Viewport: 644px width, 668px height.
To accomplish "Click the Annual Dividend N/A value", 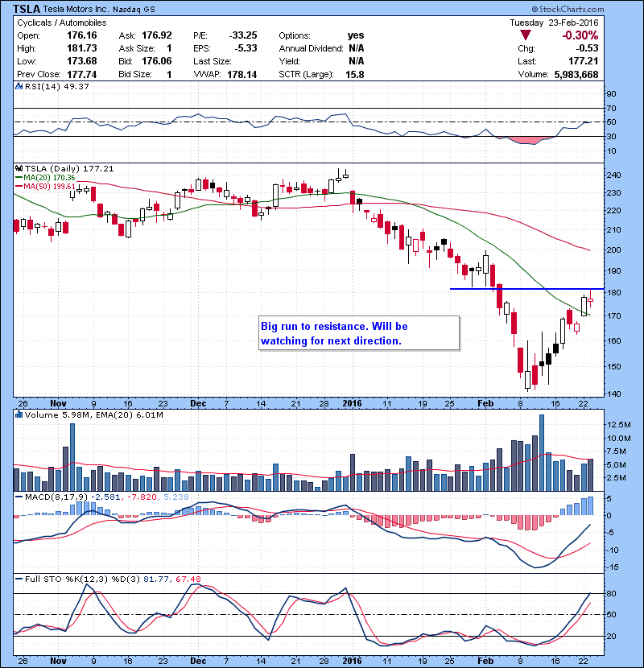I will coord(357,48).
